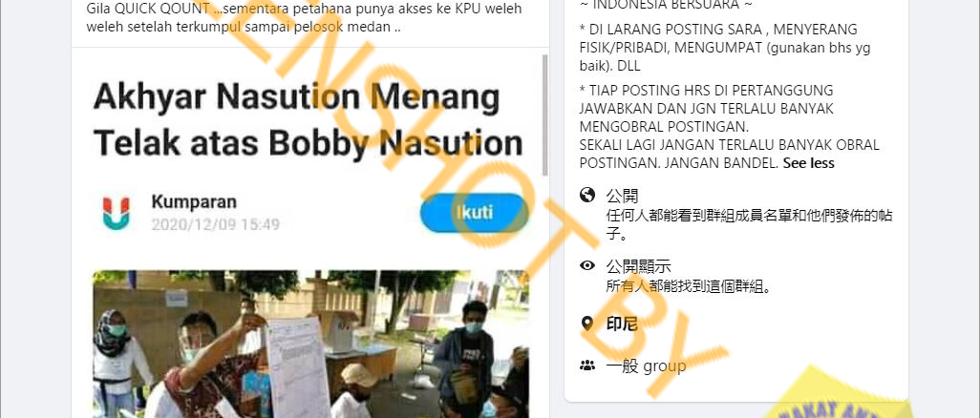The height and width of the screenshot is (418, 980).
Task: Open the Kumparan publisher name
Action: click(194, 201)
